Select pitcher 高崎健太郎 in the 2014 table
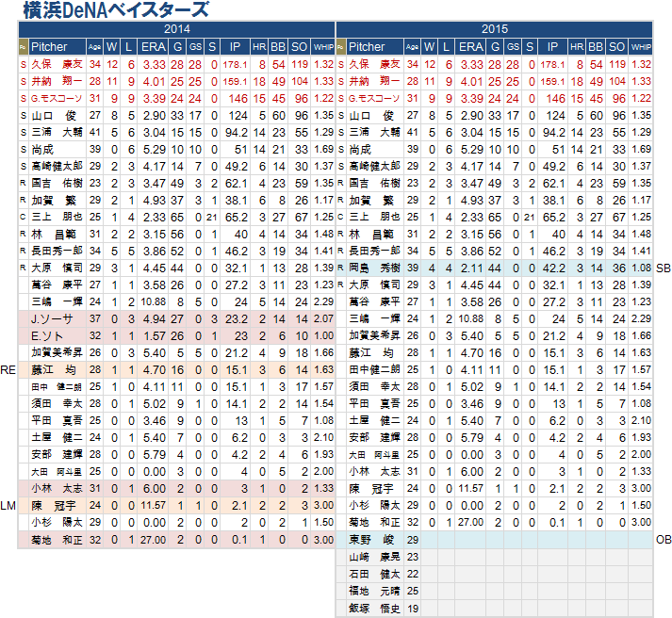The width and height of the screenshot is (672, 618). click(57, 166)
